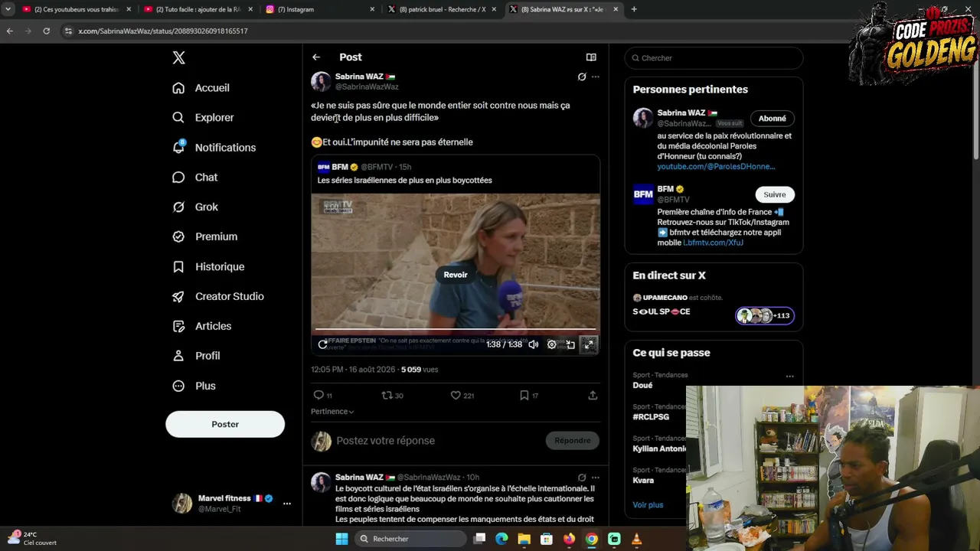Open Articles from the sidebar
The image size is (980, 551).
click(x=201, y=327)
